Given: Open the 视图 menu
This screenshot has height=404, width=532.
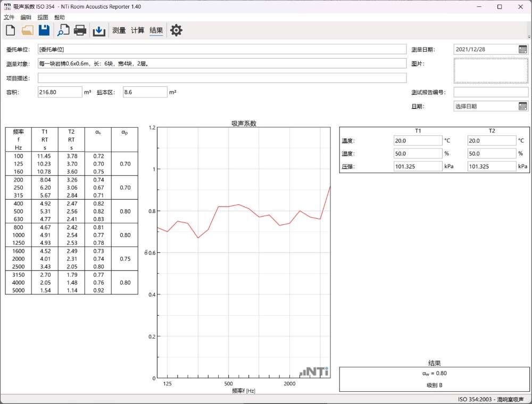Looking at the screenshot, I should coord(43,18).
